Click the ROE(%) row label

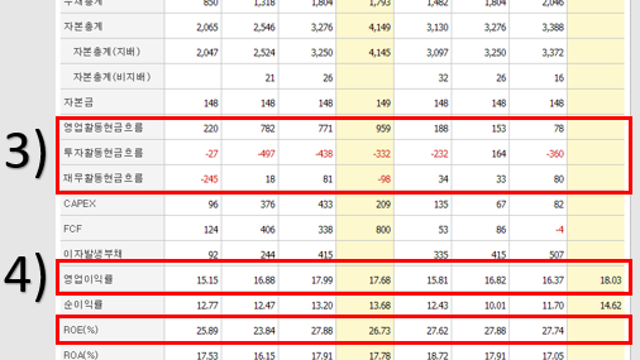[x=81, y=330]
